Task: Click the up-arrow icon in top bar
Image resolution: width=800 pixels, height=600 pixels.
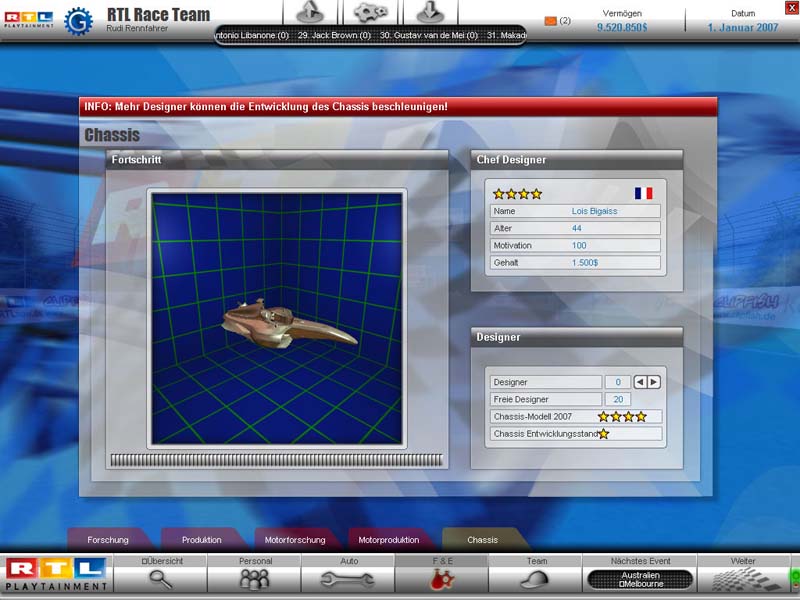Action: (310, 12)
